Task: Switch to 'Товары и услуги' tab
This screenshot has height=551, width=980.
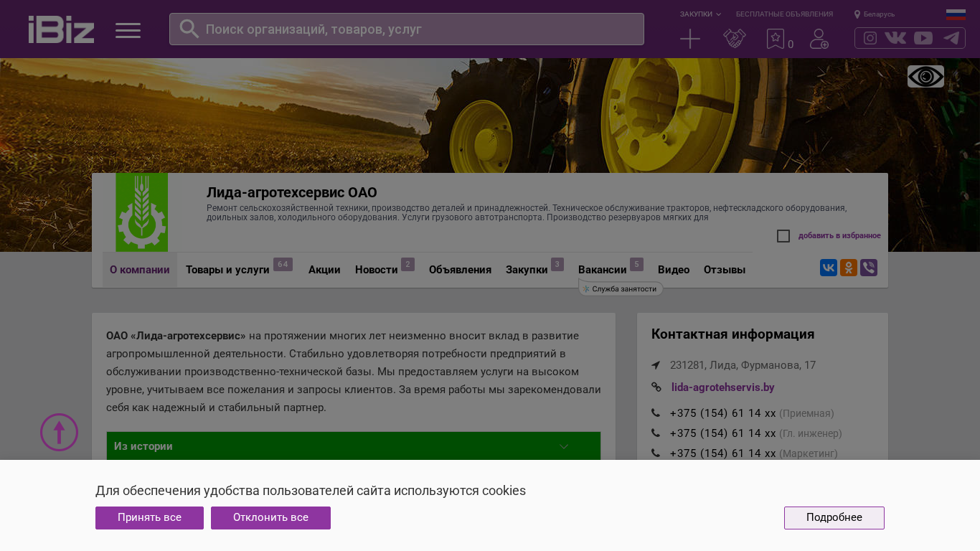Action: [227, 270]
